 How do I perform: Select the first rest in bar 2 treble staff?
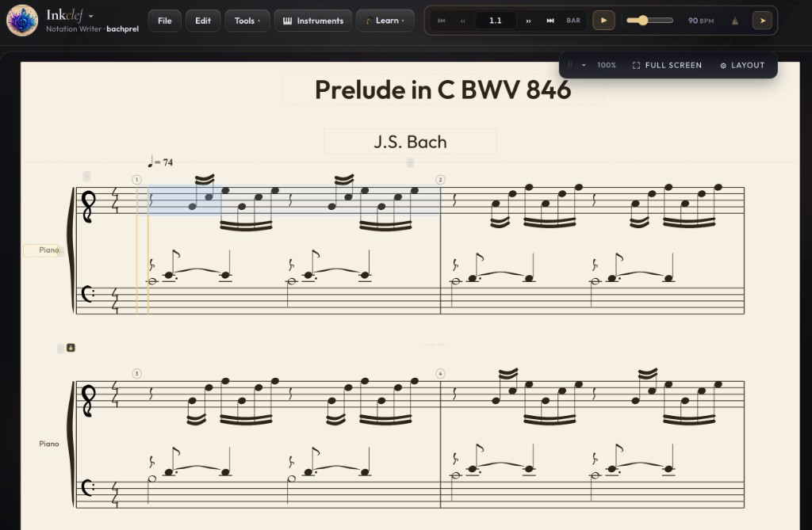[454, 200]
